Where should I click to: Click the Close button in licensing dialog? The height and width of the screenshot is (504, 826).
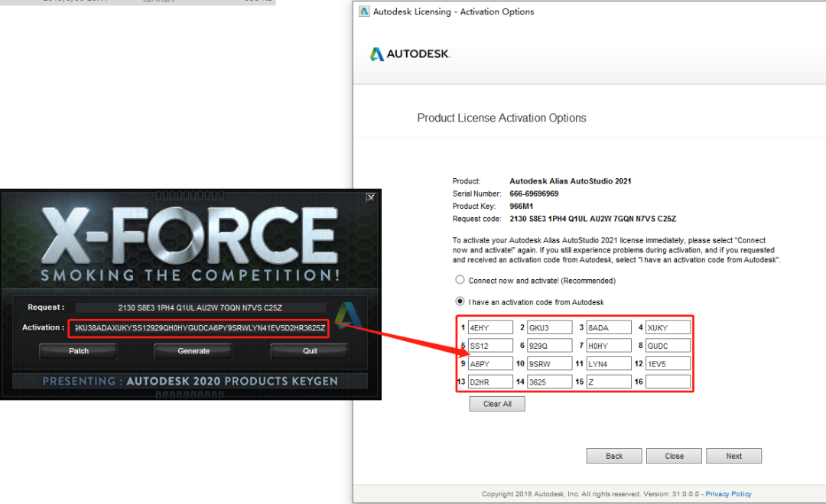[x=675, y=456]
